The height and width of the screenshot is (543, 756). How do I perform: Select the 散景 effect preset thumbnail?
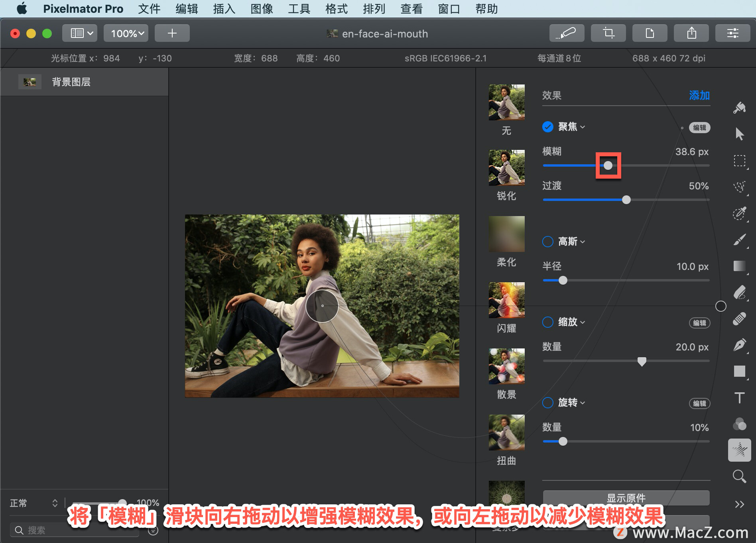tap(506, 366)
